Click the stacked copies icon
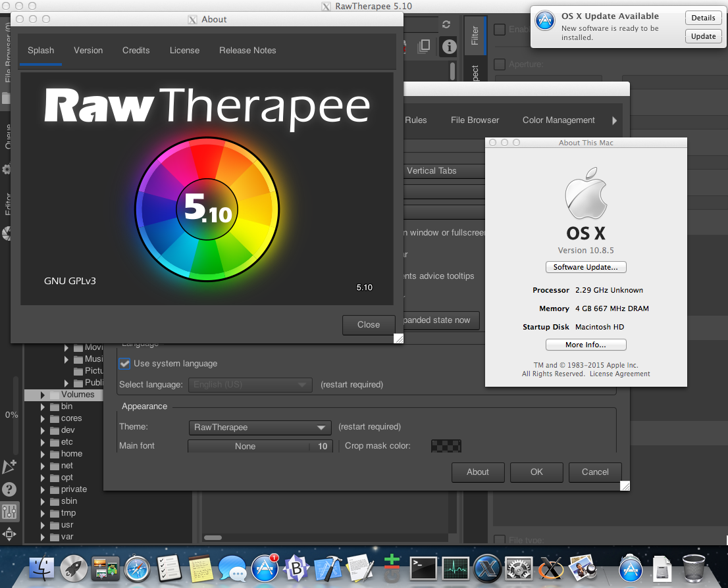The width and height of the screenshot is (728, 588). (425, 46)
